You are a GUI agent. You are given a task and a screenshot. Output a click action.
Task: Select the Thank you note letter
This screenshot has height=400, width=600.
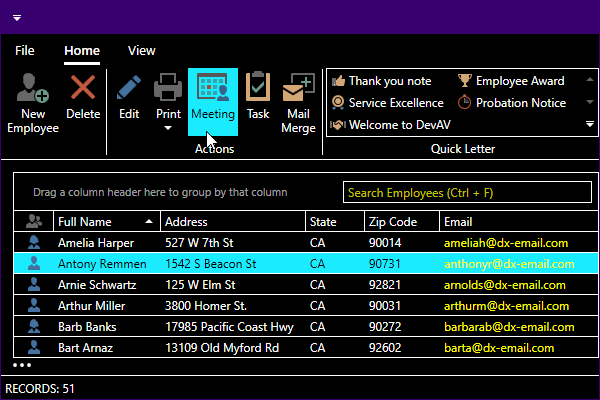coord(388,81)
